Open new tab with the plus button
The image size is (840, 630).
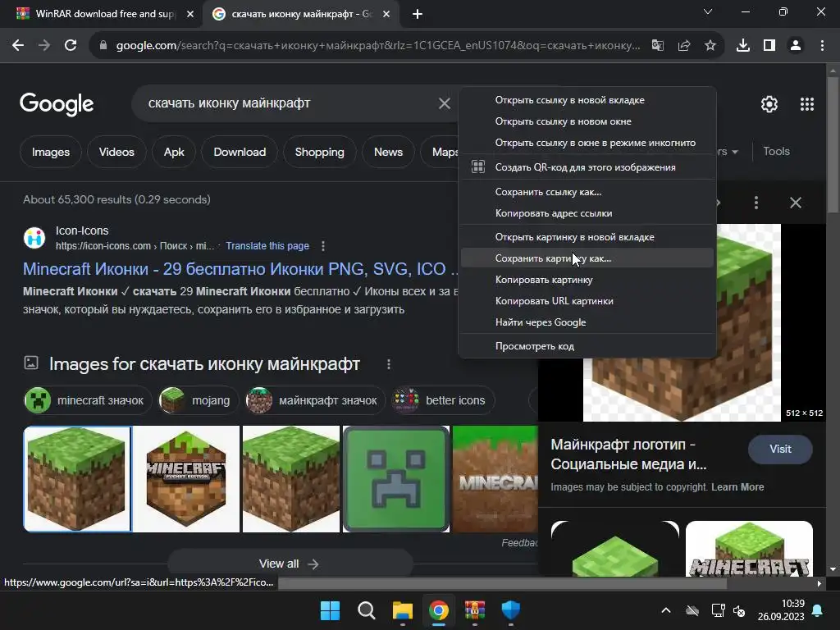(418, 14)
